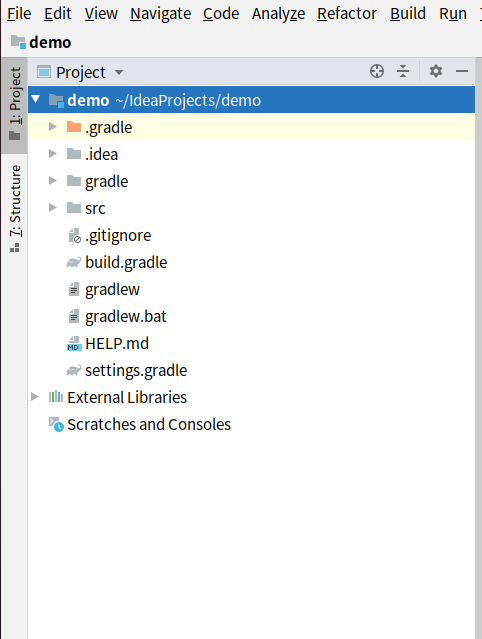The width and height of the screenshot is (482, 639).
Task: Click the gradle folder icon
Action: [x=74, y=181]
